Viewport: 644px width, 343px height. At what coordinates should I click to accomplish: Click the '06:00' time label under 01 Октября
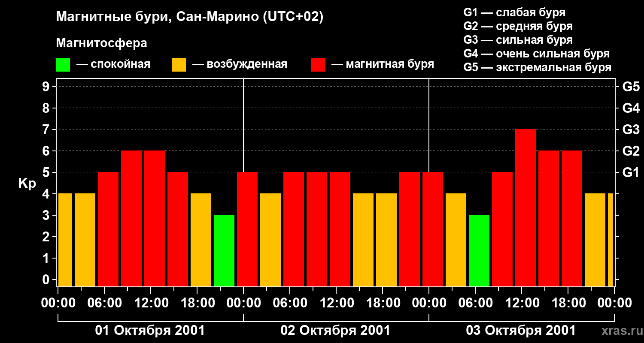coord(104,303)
